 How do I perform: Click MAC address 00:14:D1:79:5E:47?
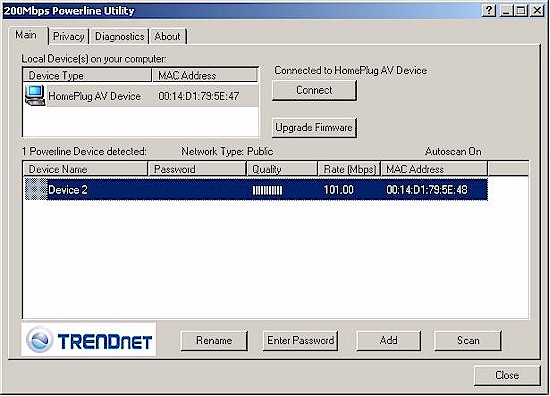click(199, 96)
